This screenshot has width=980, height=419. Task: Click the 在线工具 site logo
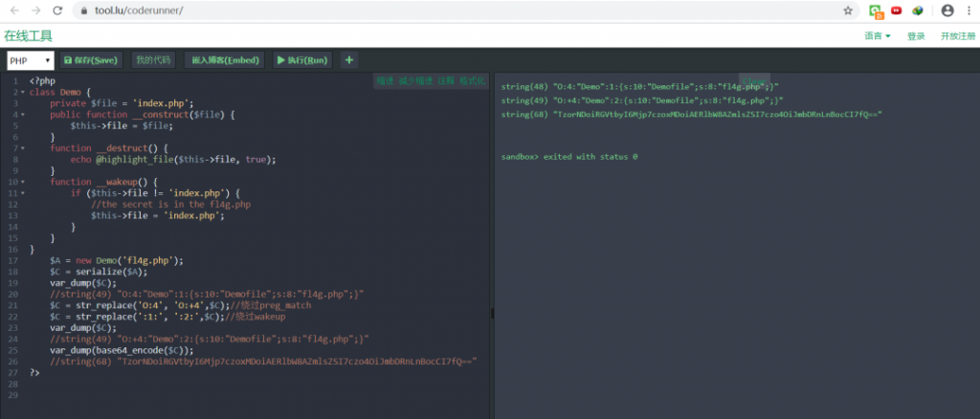(x=28, y=35)
